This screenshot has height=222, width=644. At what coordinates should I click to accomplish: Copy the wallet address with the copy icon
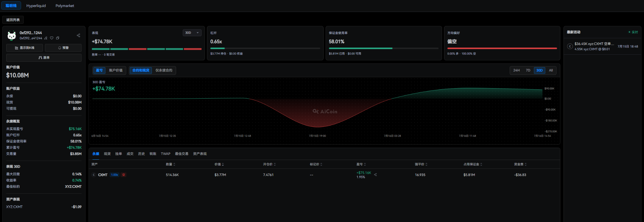pos(58,38)
